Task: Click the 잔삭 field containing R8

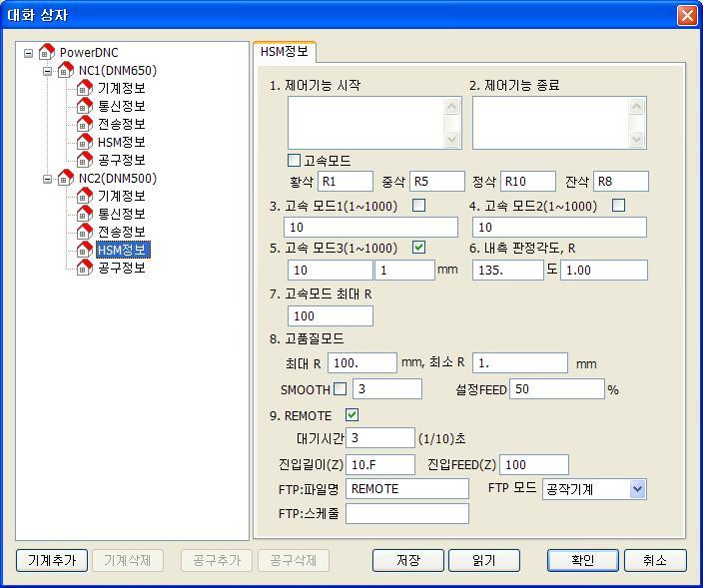Action: (621, 182)
